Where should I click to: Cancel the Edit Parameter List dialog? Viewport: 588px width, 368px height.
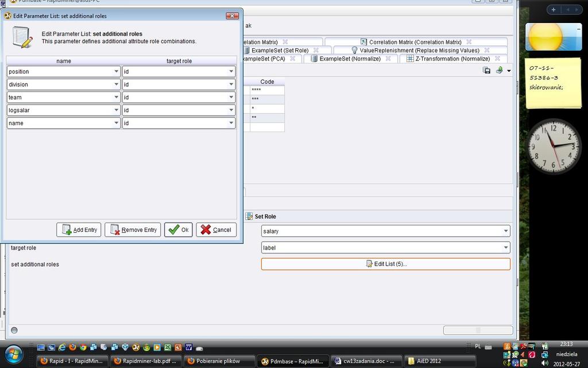coord(216,230)
